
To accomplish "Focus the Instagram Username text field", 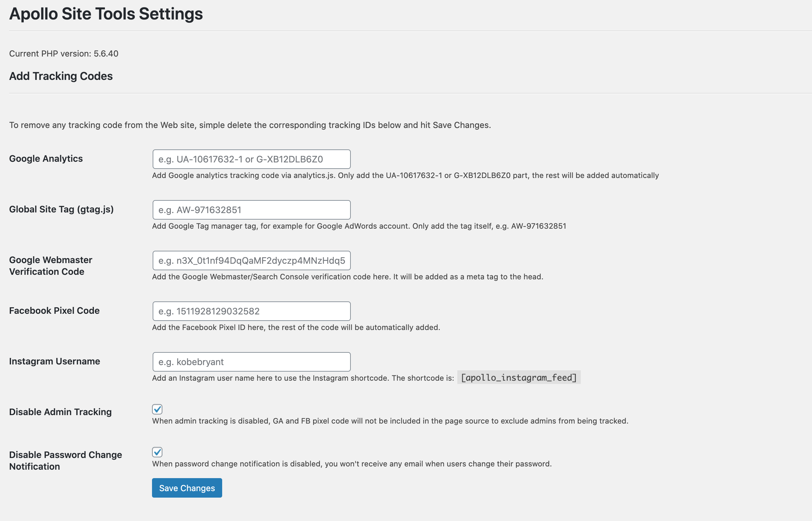I will click(251, 362).
